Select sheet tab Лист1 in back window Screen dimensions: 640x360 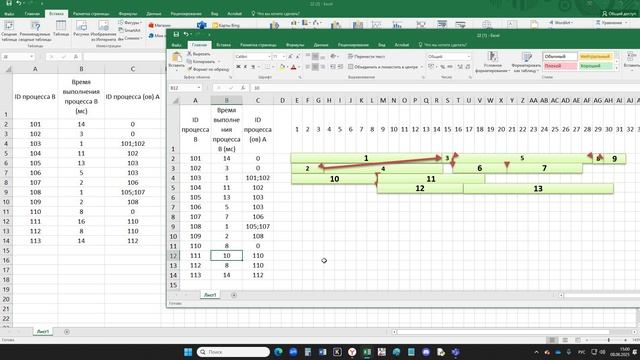click(43, 331)
